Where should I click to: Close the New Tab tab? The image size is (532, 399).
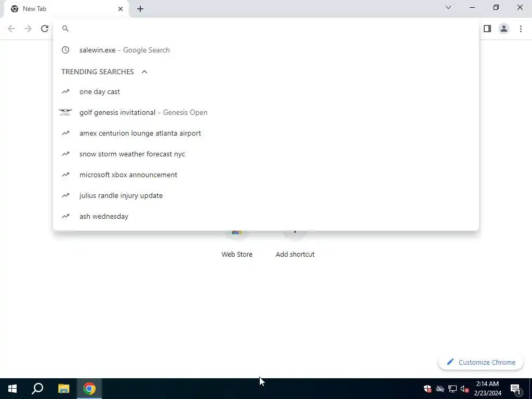121,9
